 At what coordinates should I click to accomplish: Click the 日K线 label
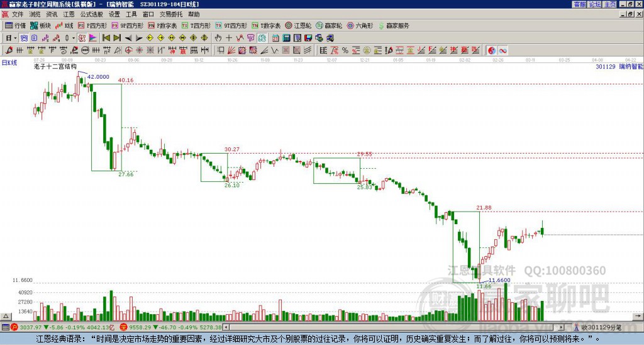pos(9,63)
